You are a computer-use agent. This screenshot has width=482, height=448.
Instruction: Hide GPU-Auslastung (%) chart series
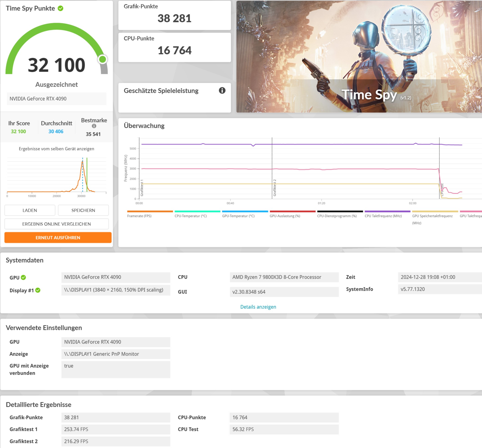click(285, 216)
